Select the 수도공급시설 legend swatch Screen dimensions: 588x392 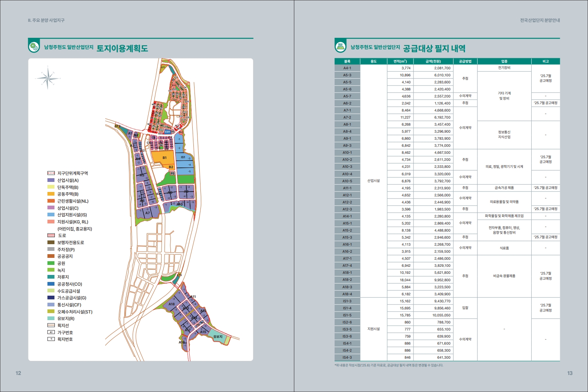point(51,291)
